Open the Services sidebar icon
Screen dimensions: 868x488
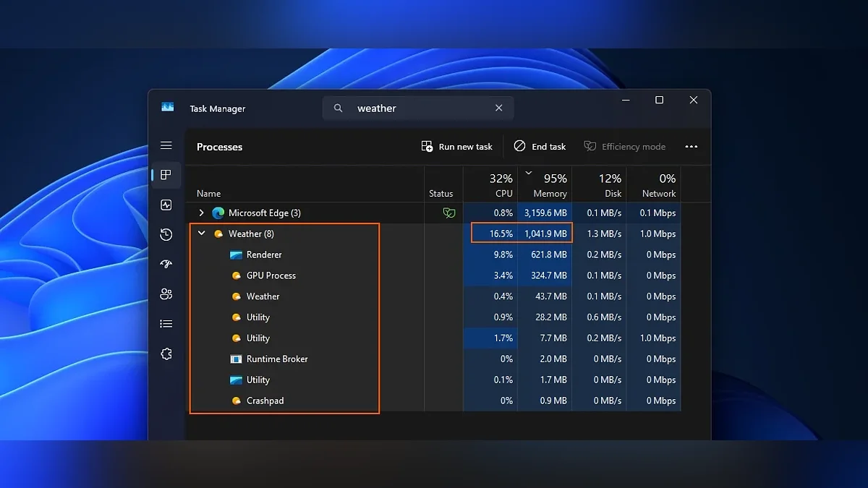[166, 354]
